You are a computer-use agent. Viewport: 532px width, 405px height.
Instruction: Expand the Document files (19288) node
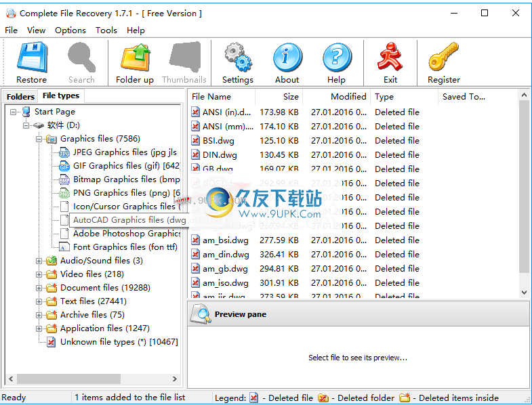[39, 289]
